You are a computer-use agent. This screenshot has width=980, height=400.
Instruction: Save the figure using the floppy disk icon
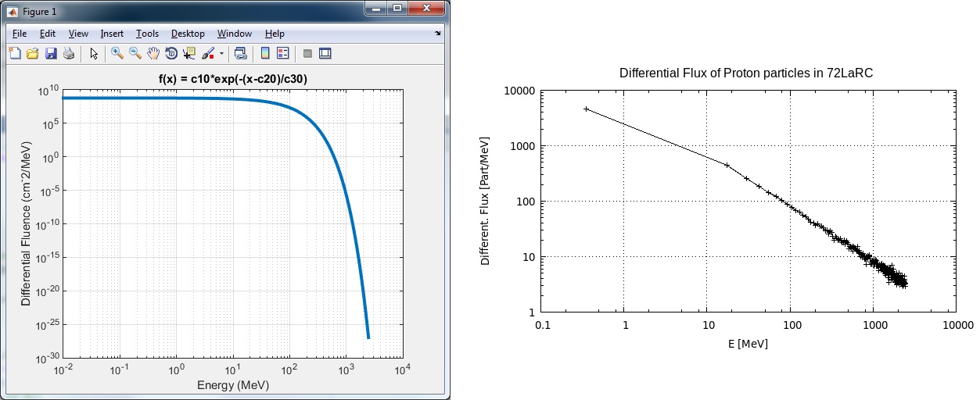tap(51, 53)
